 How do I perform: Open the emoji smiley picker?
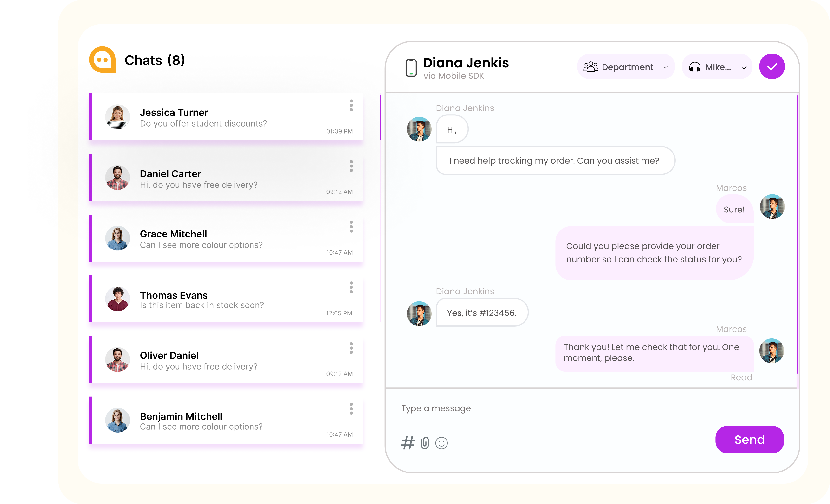(x=441, y=443)
